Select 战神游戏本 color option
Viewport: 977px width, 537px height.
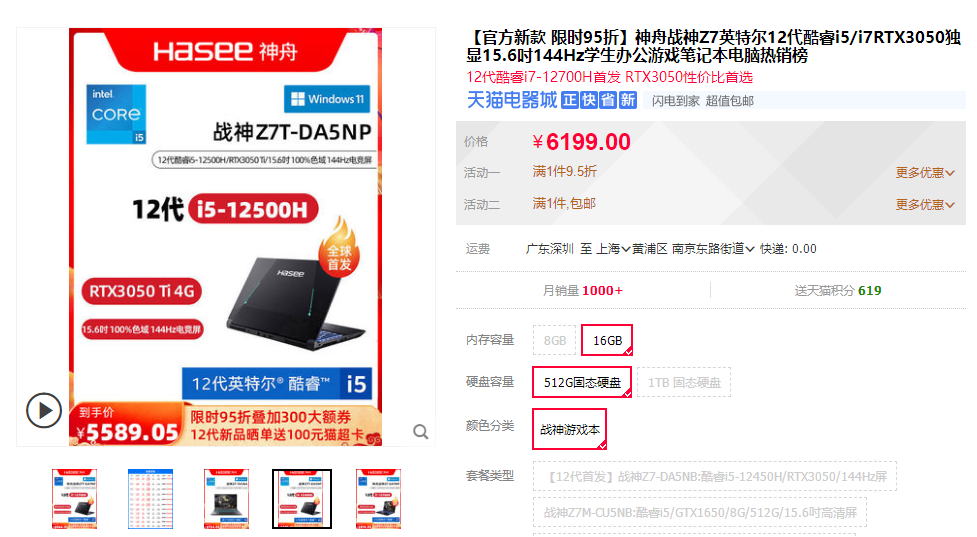click(570, 429)
